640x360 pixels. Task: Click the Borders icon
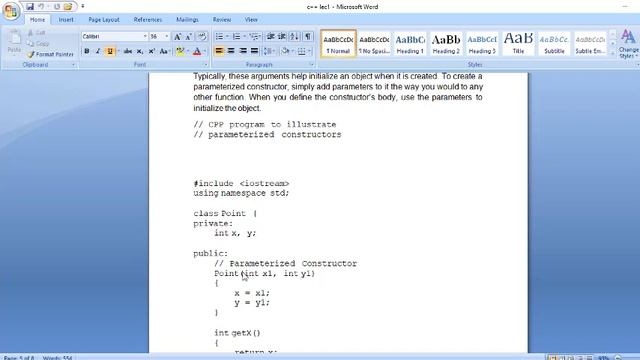pos(302,51)
